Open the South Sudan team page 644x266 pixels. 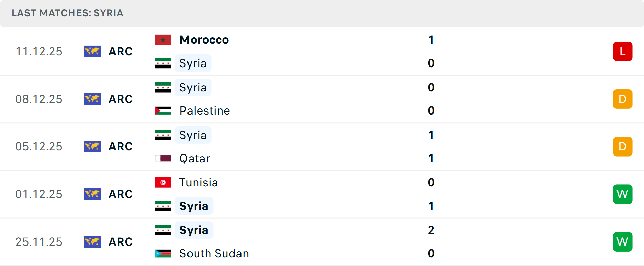click(214, 254)
